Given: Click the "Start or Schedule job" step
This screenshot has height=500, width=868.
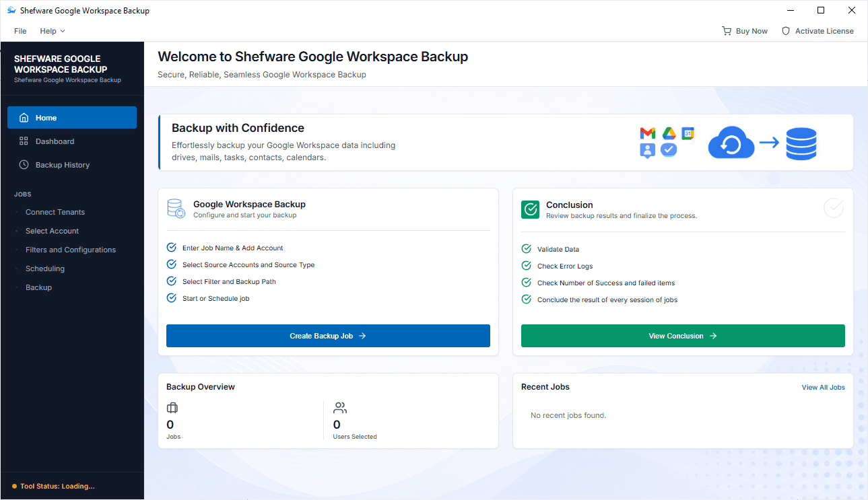Looking at the screenshot, I should click(x=216, y=298).
